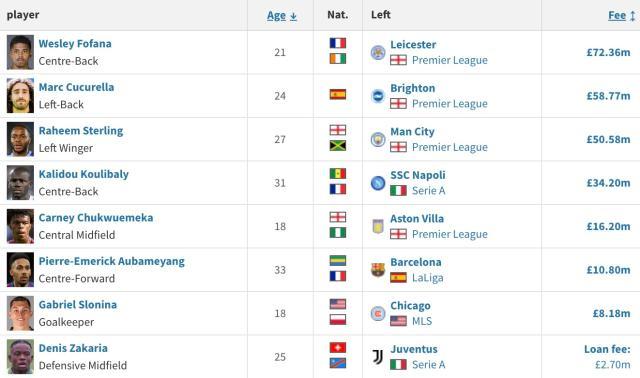The image size is (640, 378).
Task: Sort table by Fee column header
Action: [x=622, y=16]
